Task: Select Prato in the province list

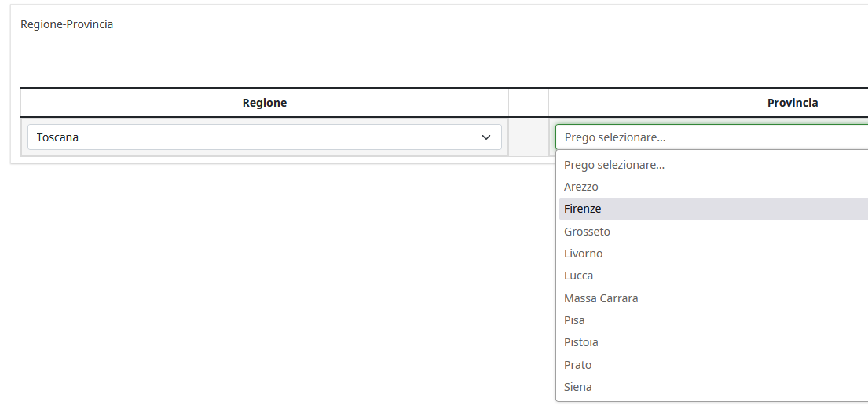Action: (578, 365)
